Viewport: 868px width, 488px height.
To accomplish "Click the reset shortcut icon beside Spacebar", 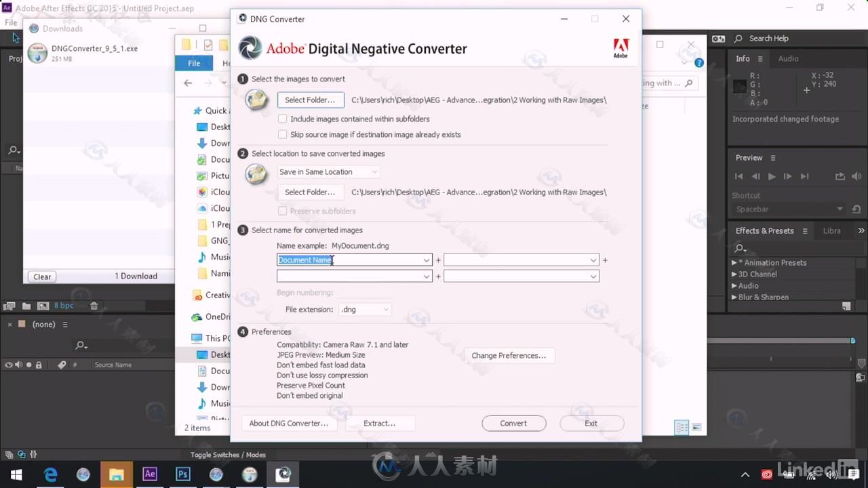I will tap(856, 209).
